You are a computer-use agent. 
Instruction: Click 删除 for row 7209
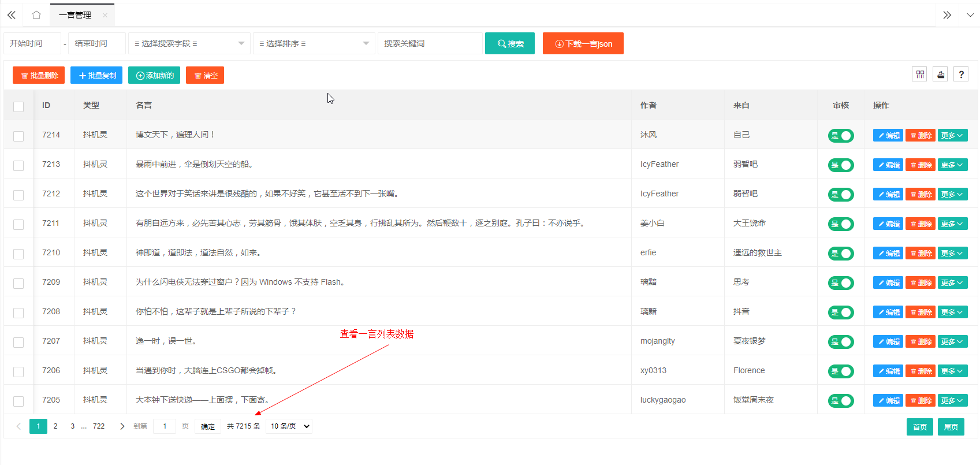pyautogui.click(x=921, y=282)
